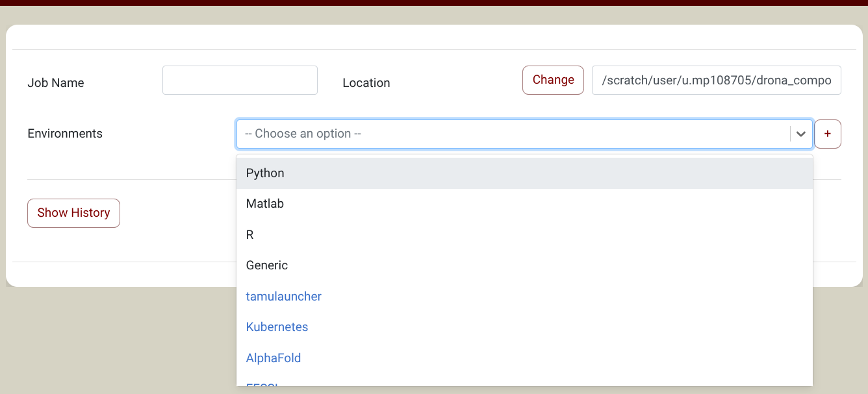
Task: Click the scratch location path field
Action: (716, 80)
